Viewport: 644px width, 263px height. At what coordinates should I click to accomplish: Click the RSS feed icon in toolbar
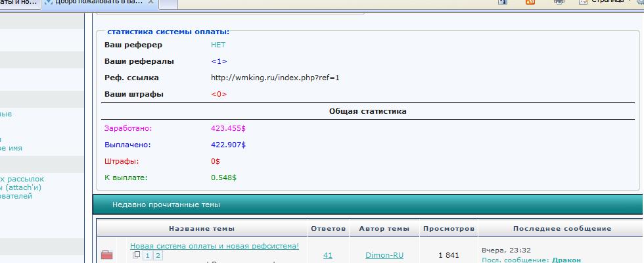click(530, 2)
